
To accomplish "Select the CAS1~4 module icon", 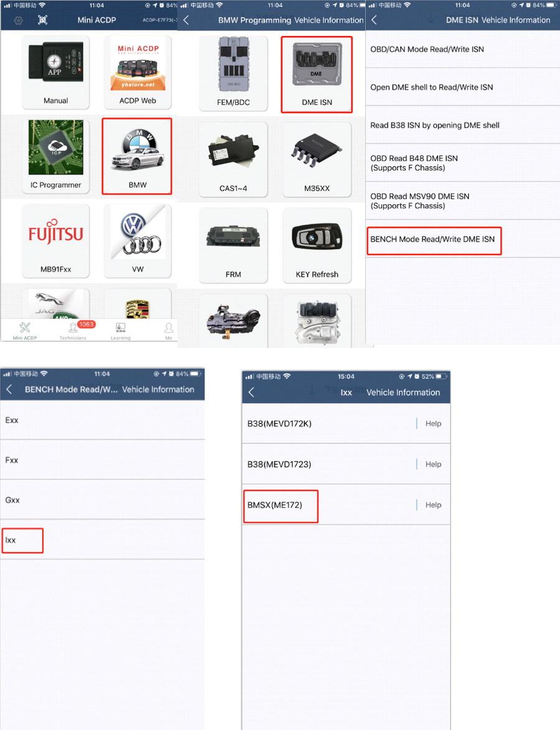I will click(x=233, y=159).
